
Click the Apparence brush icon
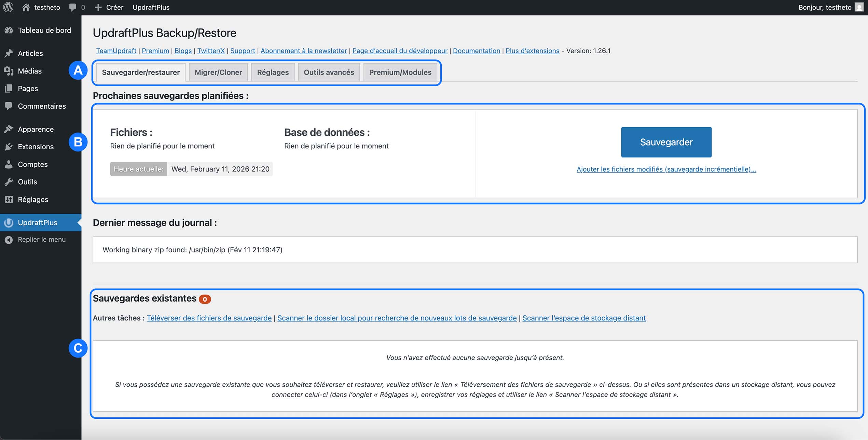click(x=9, y=129)
